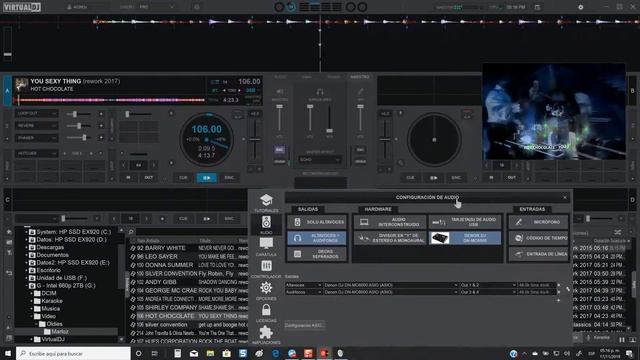This screenshot has width=640, height=360.
Task: Open the Loop Out effect dropdown on deck A
Action: point(36,113)
